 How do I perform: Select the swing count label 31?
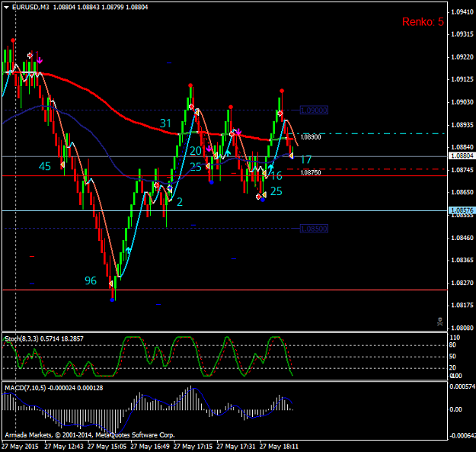pos(165,123)
